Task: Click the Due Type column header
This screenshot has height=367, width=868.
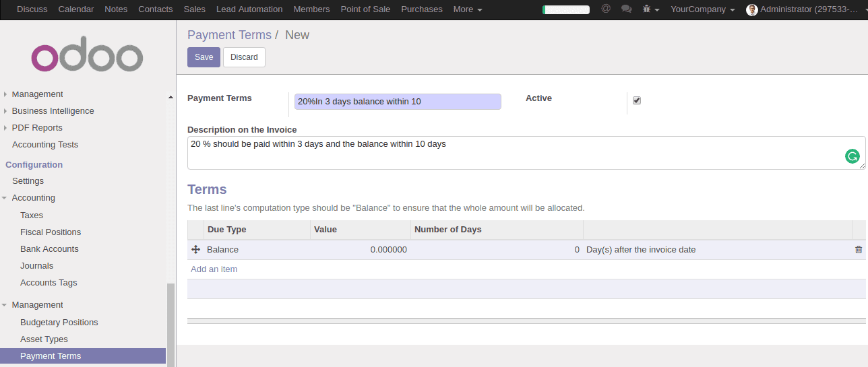Action: (x=257, y=230)
